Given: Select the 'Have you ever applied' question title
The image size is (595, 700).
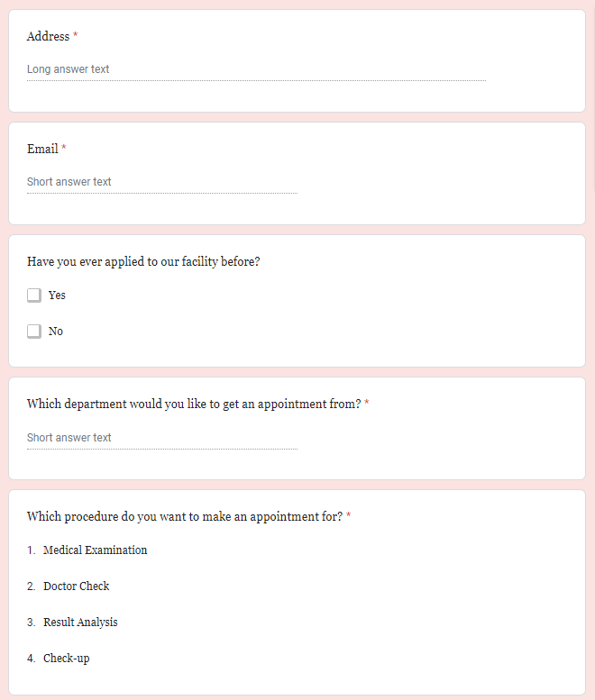Looking at the screenshot, I should [x=150, y=262].
